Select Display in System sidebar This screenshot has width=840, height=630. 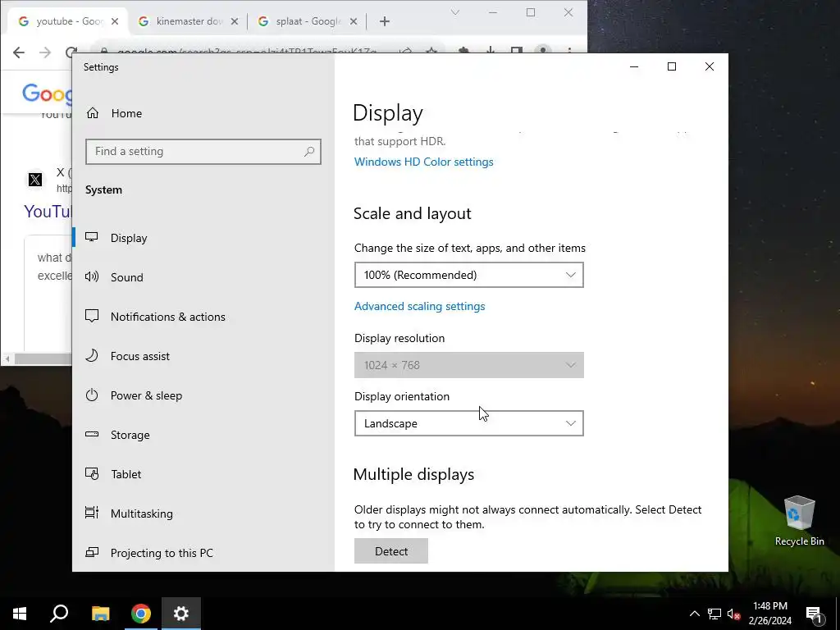pyautogui.click(x=129, y=238)
